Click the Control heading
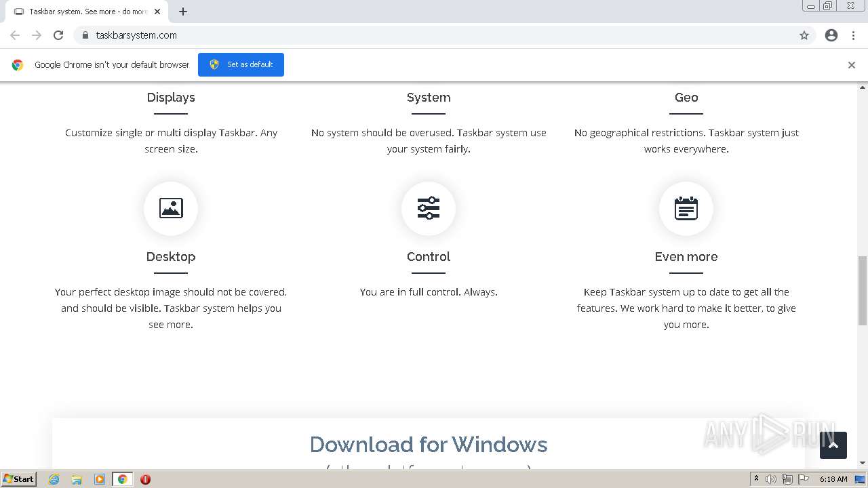Image resolution: width=868 pixels, height=488 pixels. (429, 257)
